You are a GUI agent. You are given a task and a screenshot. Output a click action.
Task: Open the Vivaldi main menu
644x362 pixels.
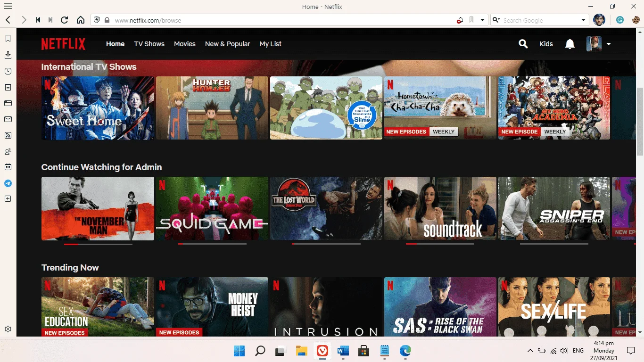[x=8, y=7]
